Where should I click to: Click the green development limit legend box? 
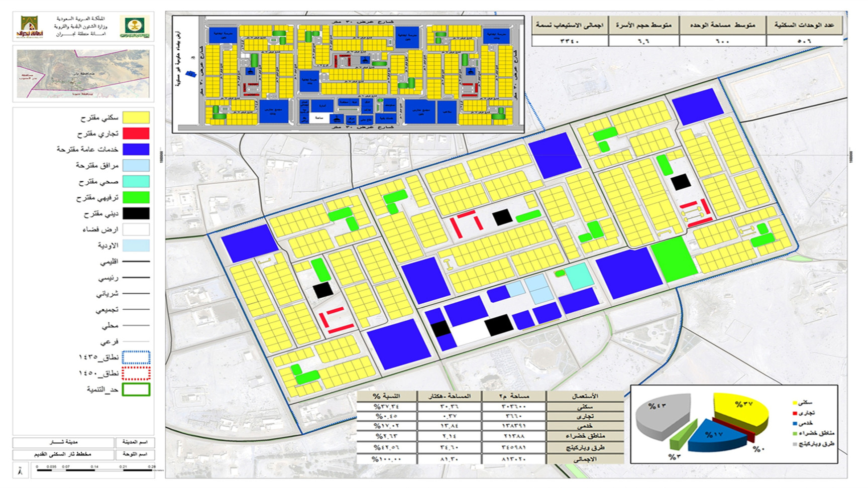(136, 390)
